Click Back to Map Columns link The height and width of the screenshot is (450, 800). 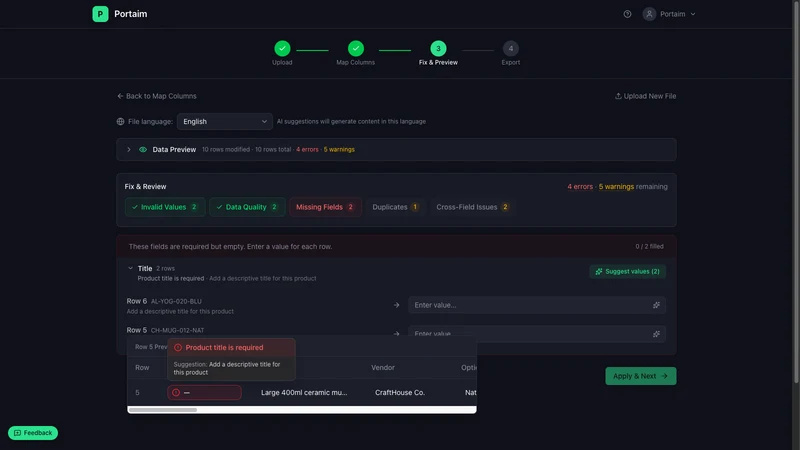[x=157, y=96]
